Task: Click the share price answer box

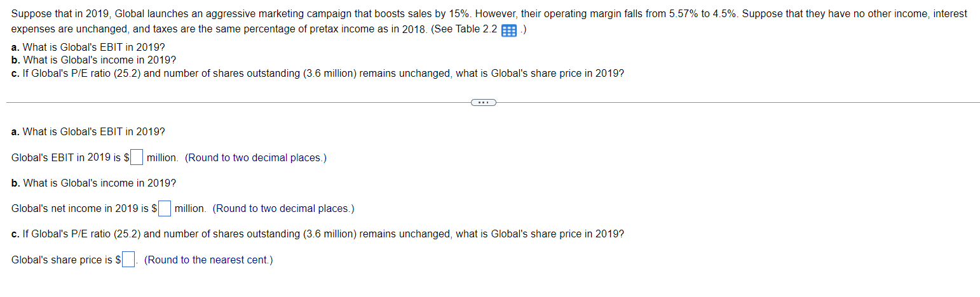Action: pos(128,260)
